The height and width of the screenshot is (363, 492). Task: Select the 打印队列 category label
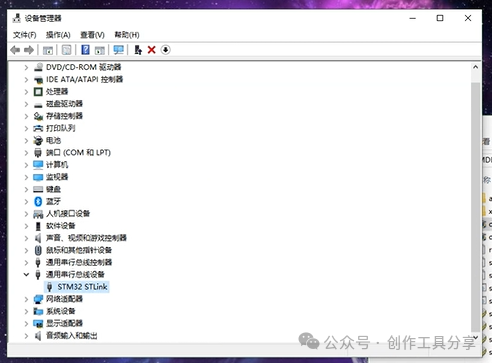[x=61, y=128]
